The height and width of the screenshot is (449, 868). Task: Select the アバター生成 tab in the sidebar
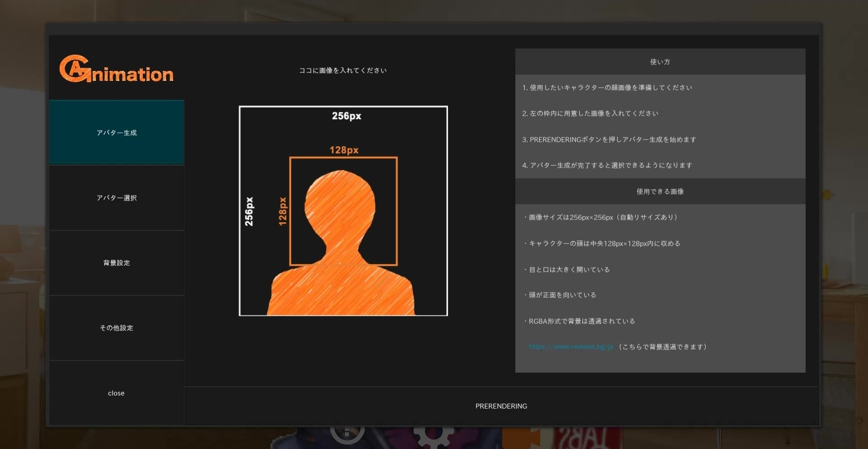pyautogui.click(x=117, y=132)
